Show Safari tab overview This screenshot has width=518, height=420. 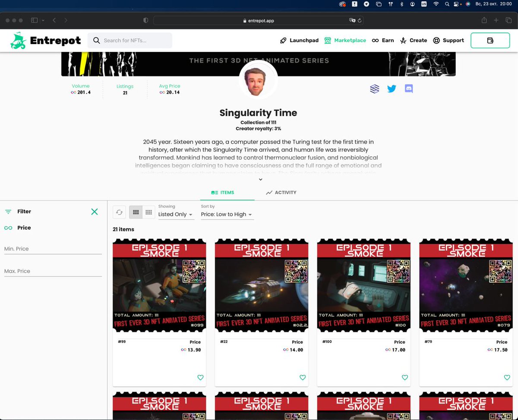point(509,20)
